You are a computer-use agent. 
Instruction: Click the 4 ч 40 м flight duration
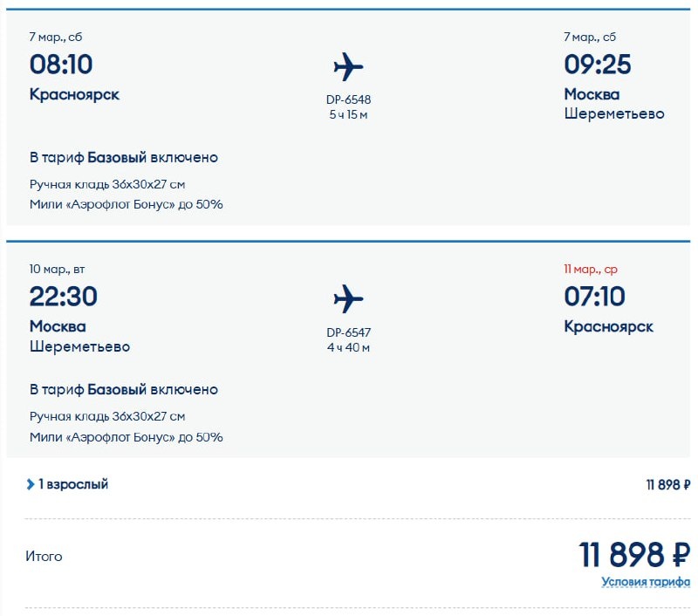point(348,348)
